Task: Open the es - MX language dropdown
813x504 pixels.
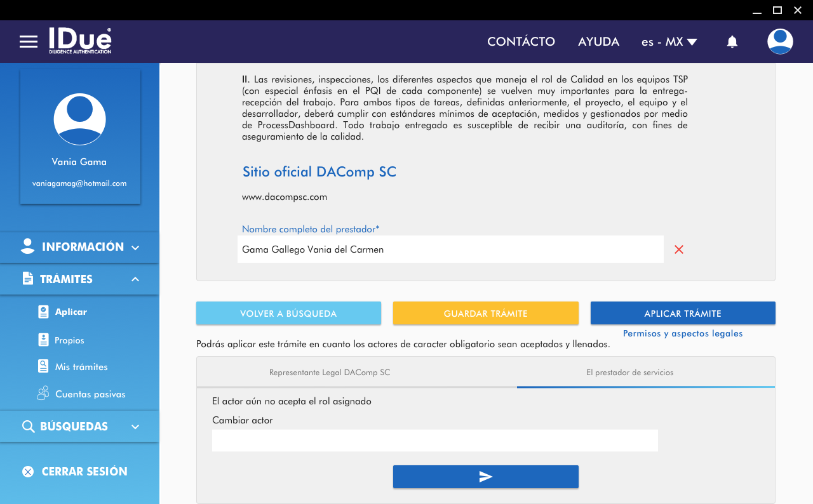Action: click(669, 42)
